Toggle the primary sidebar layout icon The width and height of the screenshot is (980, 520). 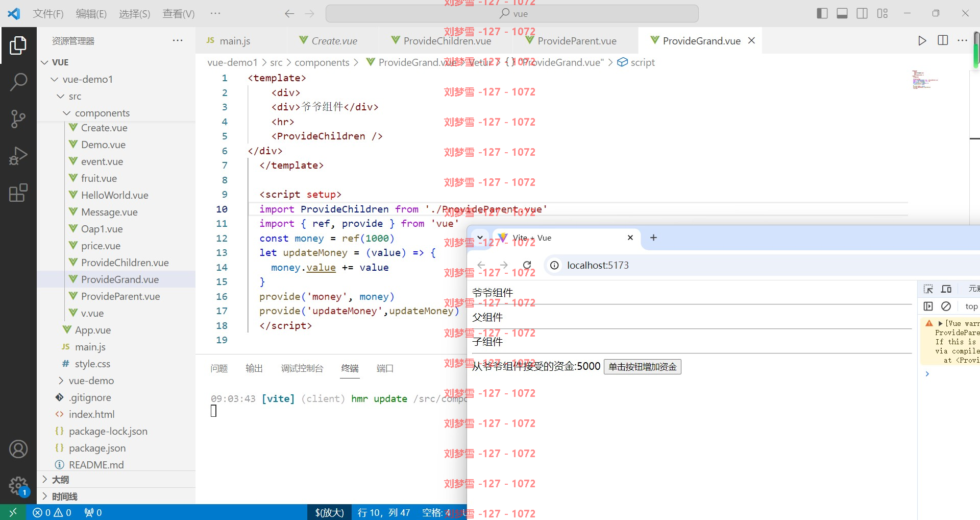point(822,14)
